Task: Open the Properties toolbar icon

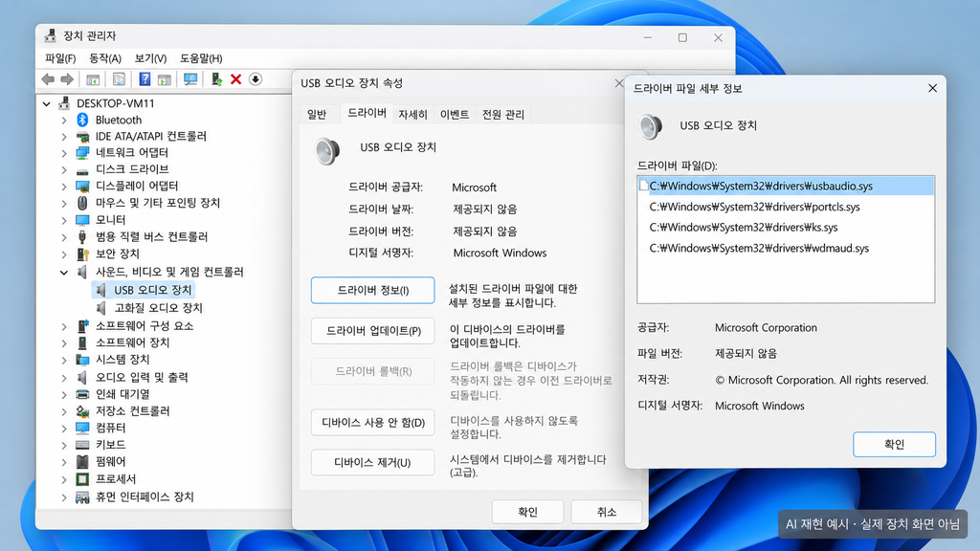Action: pyautogui.click(x=119, y=79)
